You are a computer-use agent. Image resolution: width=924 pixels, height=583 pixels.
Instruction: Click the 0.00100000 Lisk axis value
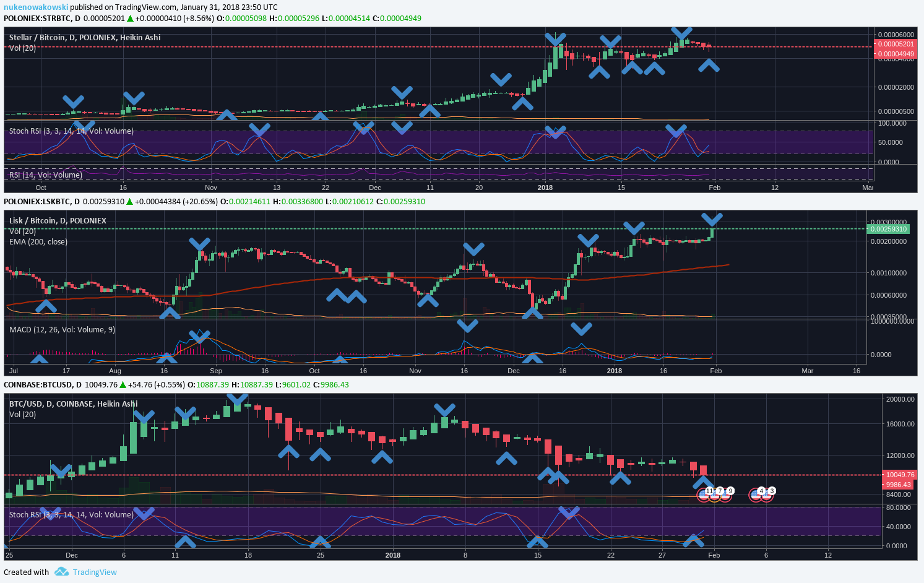[x=889, y=273]
